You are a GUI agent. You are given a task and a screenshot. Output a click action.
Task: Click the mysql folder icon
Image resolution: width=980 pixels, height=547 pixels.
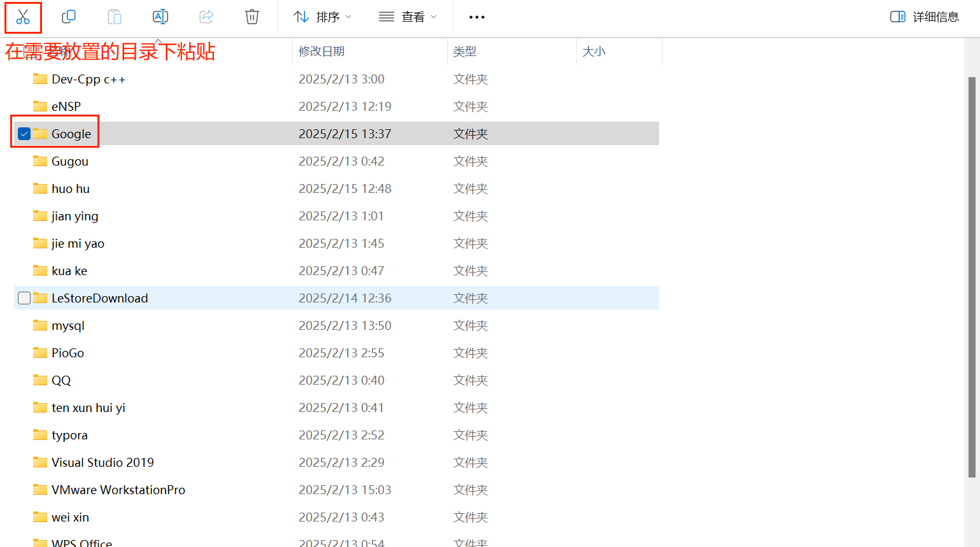click(x=40, y=325)
